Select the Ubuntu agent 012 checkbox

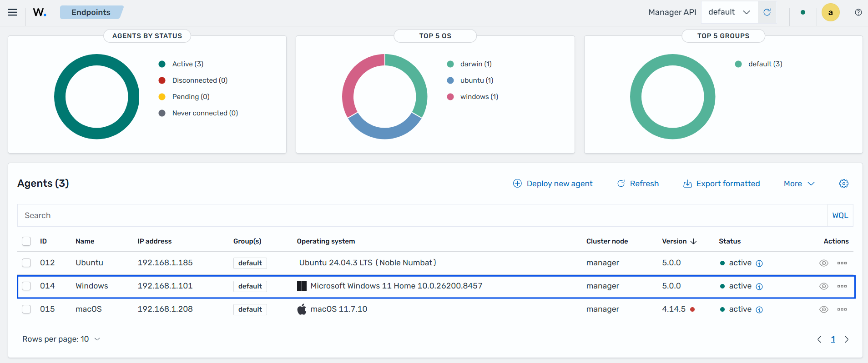tap(26, 263)
